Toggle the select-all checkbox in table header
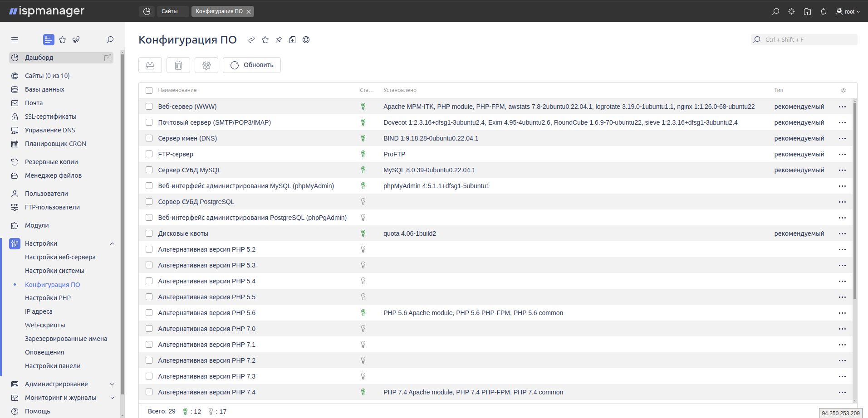 click(x=149, y=90)
